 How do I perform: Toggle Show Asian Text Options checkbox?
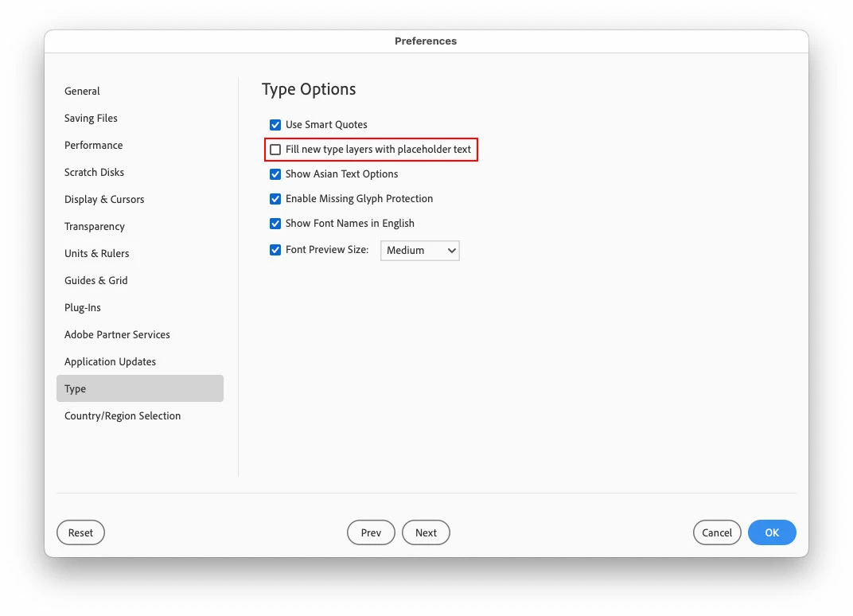pos(275,174)
